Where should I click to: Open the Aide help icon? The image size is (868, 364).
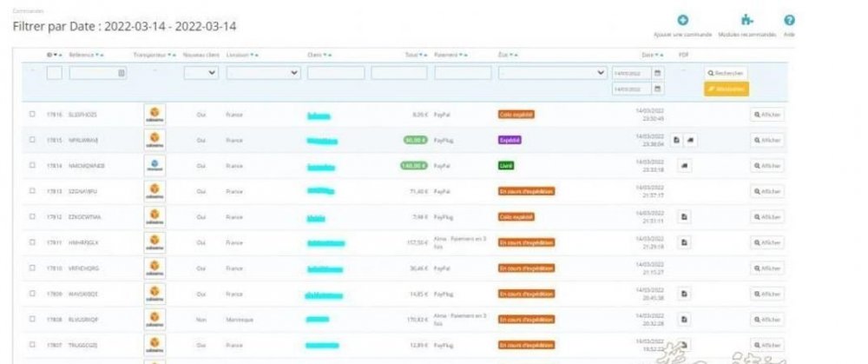pos(790,20)
